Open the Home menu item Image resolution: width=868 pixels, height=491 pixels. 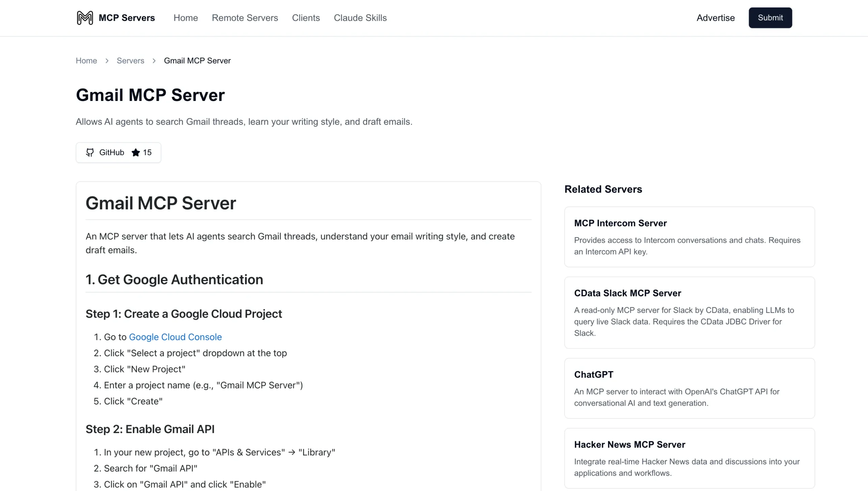[185, 18]
